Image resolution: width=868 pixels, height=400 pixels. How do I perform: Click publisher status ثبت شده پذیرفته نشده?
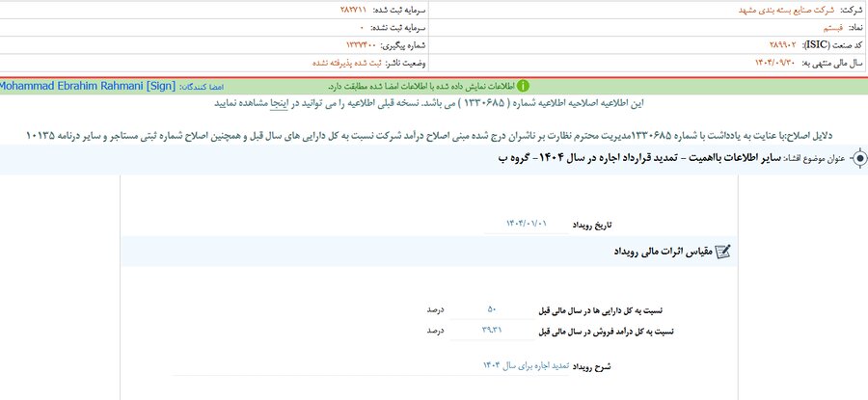(346, 63)
